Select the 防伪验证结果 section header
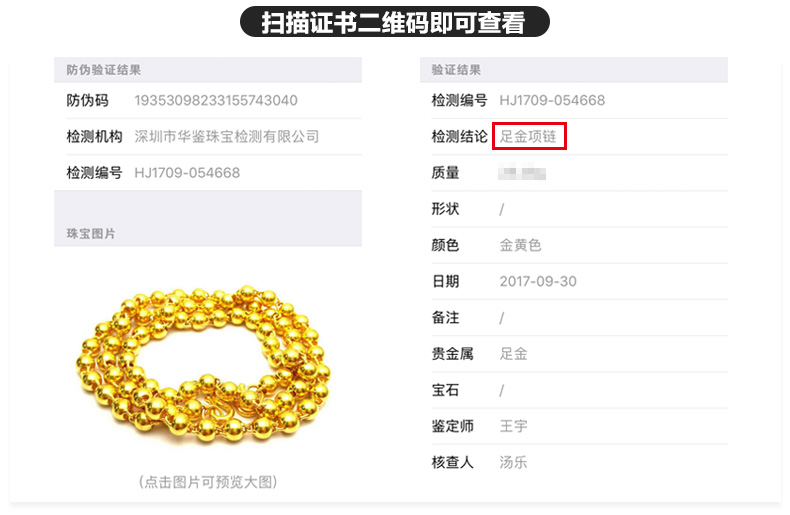This screenshot has width=790, height=515. click(208, 70)
